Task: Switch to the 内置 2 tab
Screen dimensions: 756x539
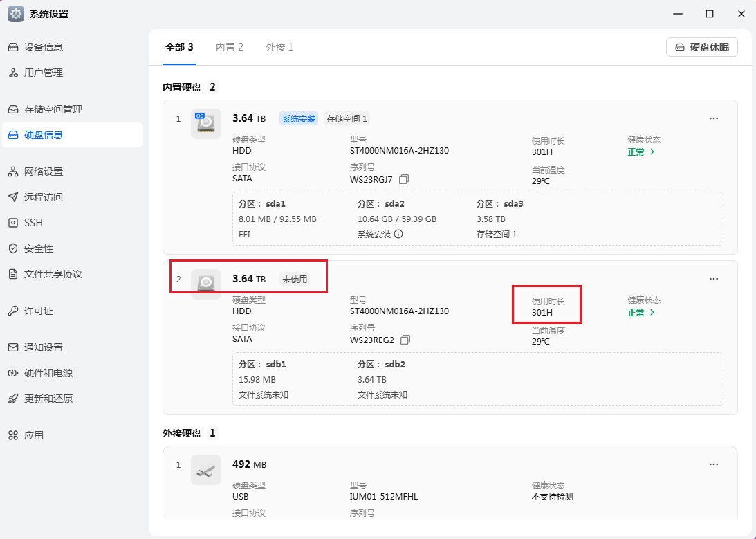Action: (x=230, y=47)
